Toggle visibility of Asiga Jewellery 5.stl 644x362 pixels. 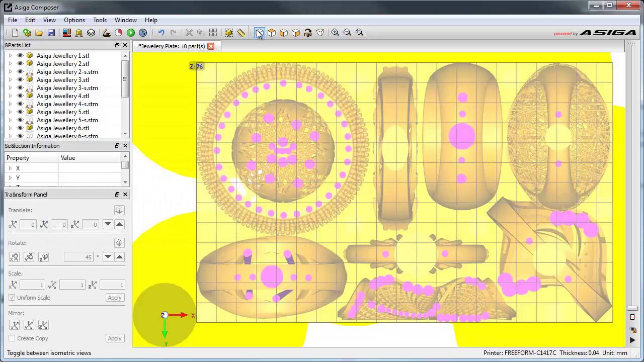tap(20, 112)
